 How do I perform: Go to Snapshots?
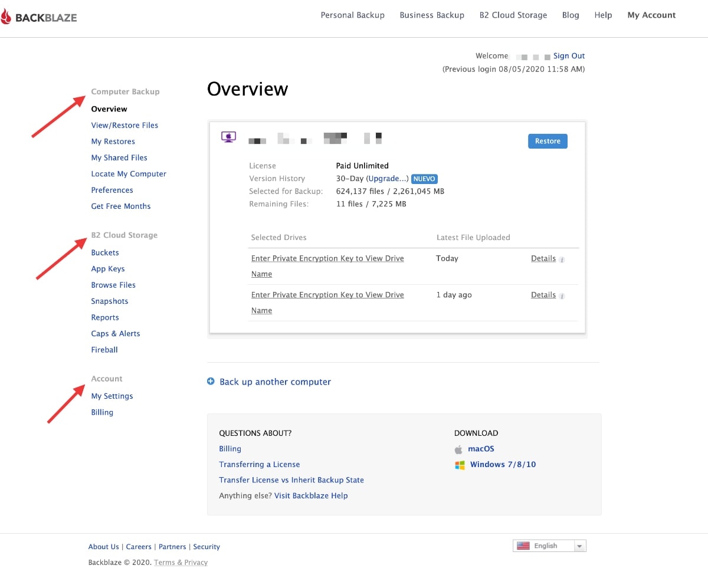point(110,301)
